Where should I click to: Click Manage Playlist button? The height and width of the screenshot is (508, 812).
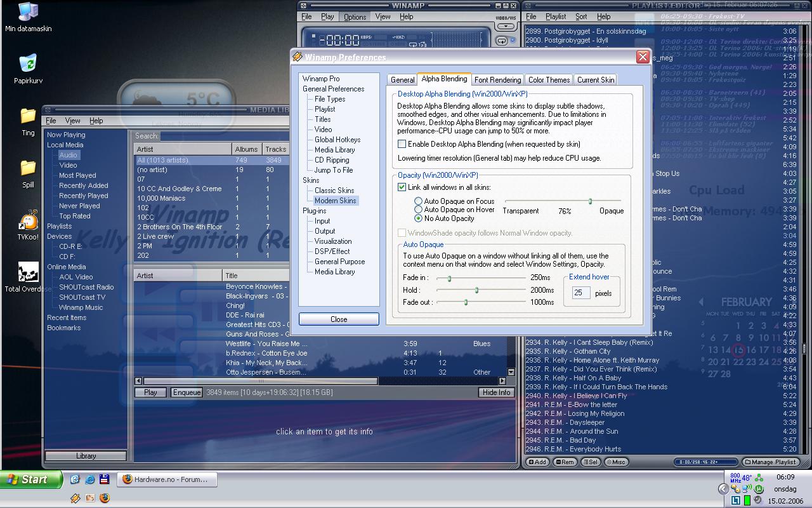771,462
